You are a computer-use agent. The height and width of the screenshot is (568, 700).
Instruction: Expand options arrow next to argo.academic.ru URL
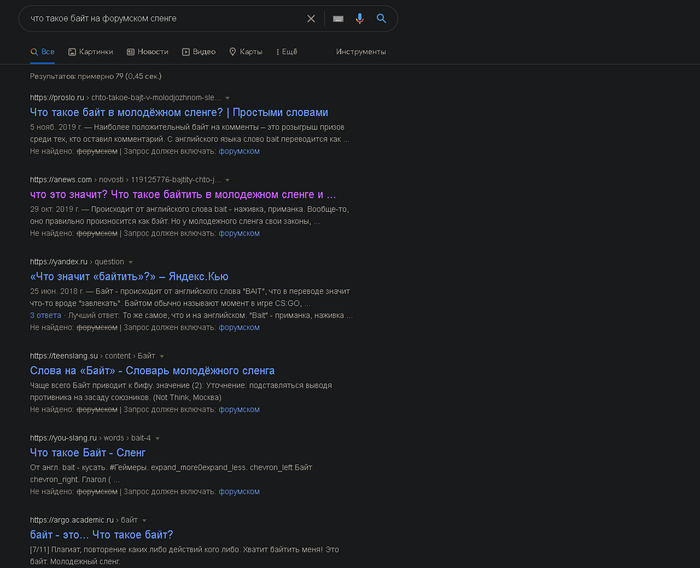pos(144,520)
